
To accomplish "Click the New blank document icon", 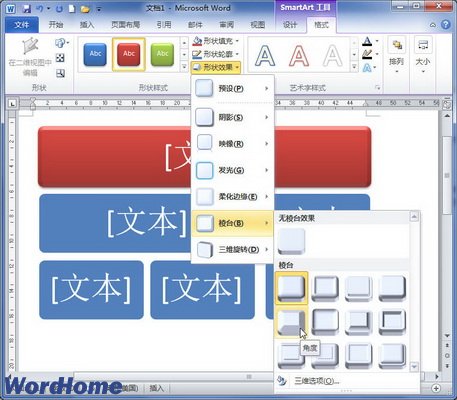I will coord(72,8).
